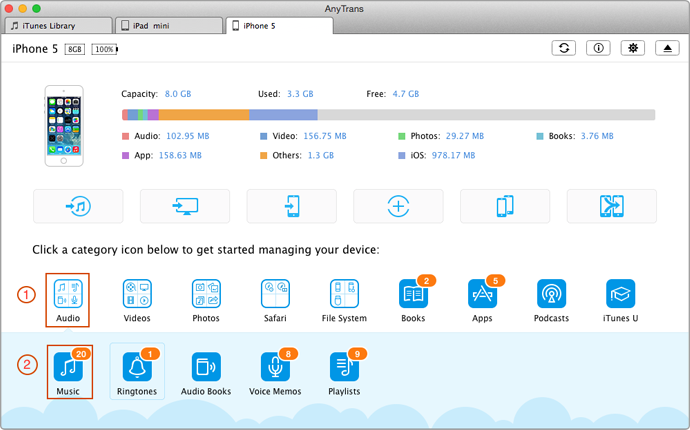The image size is (690, 430).
Task: Refresh the device content
Action: (564, 48)
